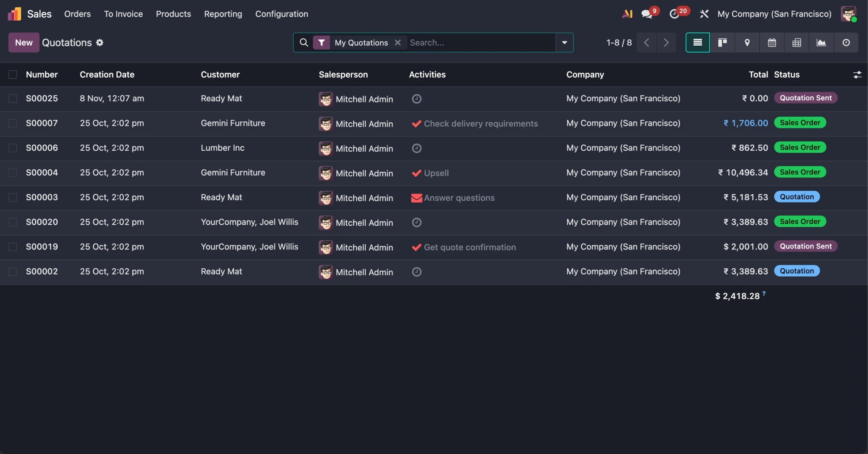Select all rows with header checkbox

click(13, 75)
